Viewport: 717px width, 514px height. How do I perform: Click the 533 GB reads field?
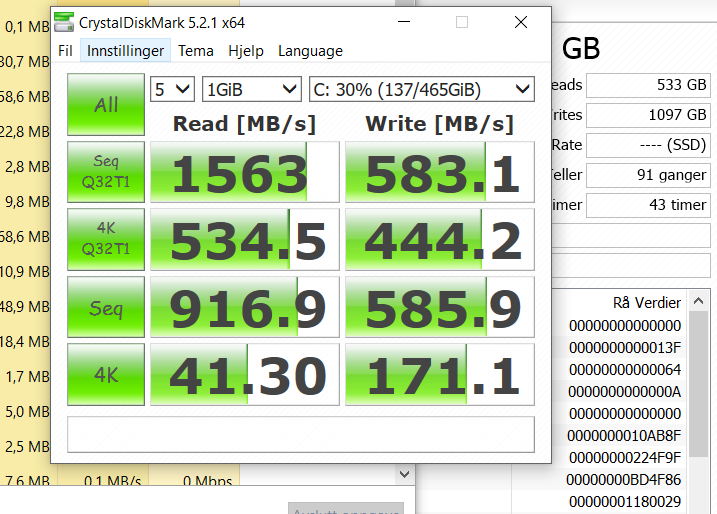pyautogui.click(x=648, y=85)
